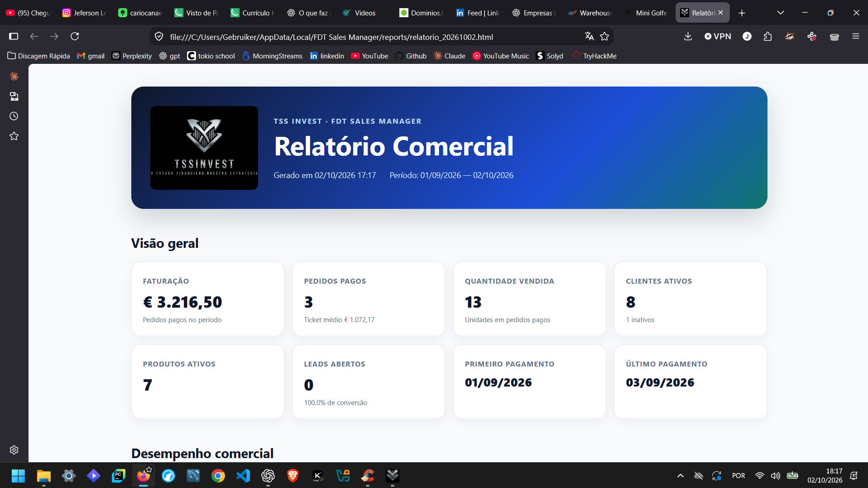The height and width of the screenshot is (488, 868).
Task: Toggle the browser sidebar panel button
Action: (x=14, y=36)
